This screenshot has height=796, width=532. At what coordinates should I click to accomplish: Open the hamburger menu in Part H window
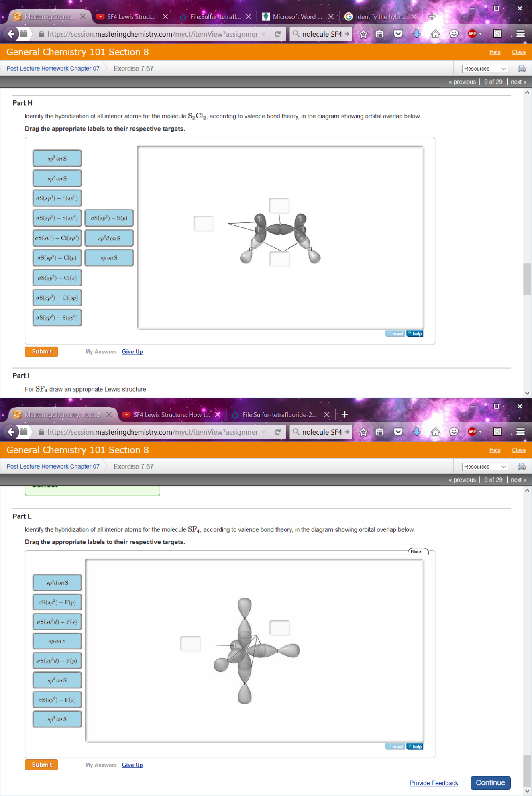[520, 34]
